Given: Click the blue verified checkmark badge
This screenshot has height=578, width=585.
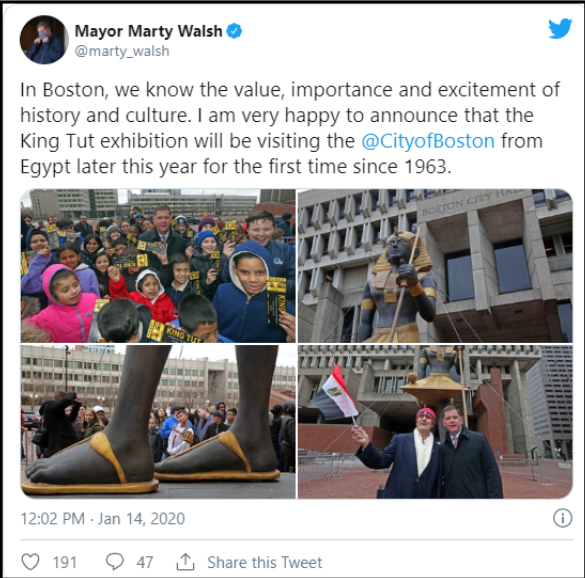Looking at the screenshot, I should pyautogui.click(x=234, y=31).
